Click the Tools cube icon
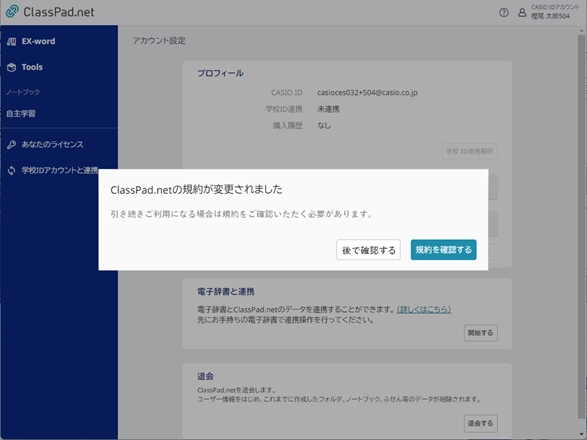 [12, 67]
